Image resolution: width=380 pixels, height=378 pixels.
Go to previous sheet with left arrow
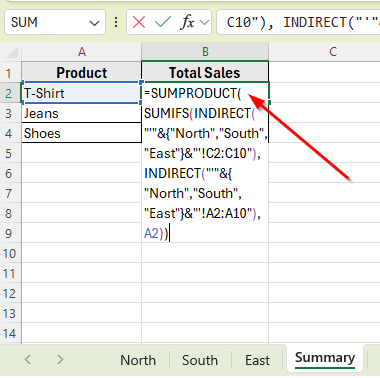pos(28,359)
